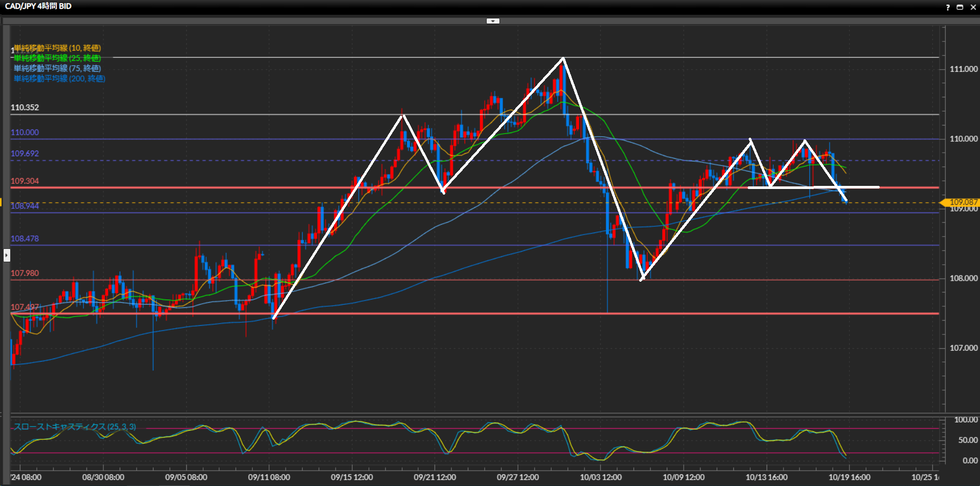980x486 pixels.
Task: Open the help question mark icon
Action: 947,7
